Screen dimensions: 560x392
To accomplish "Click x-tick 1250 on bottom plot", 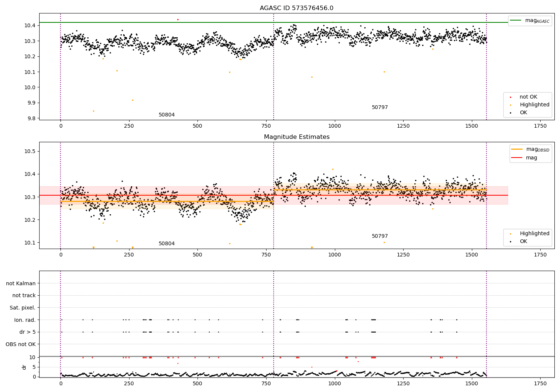I will (403, 384).
